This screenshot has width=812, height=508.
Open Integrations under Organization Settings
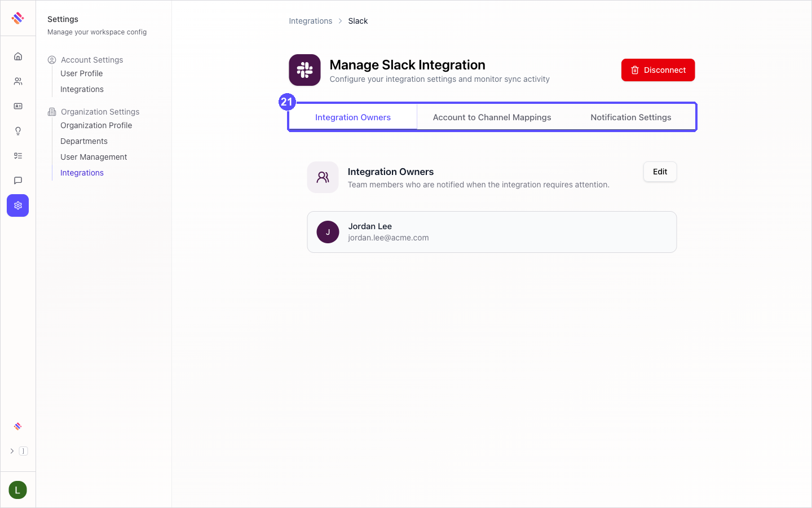click(82, 173)
